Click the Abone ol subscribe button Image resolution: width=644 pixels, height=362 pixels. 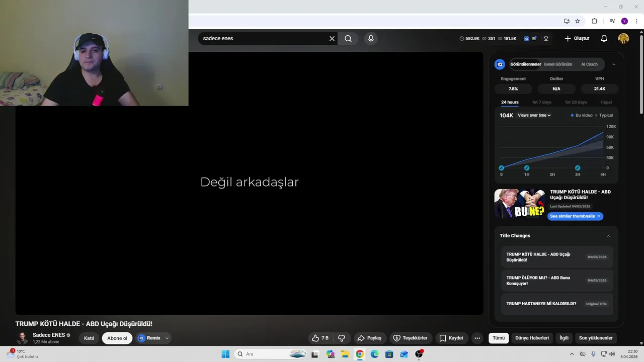coord(117,338)
